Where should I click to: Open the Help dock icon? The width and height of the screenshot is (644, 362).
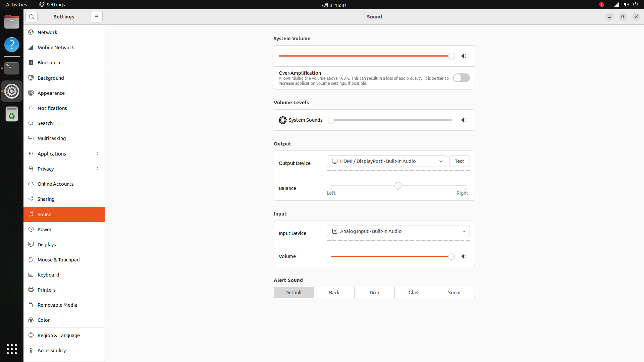tap(12, 45)
